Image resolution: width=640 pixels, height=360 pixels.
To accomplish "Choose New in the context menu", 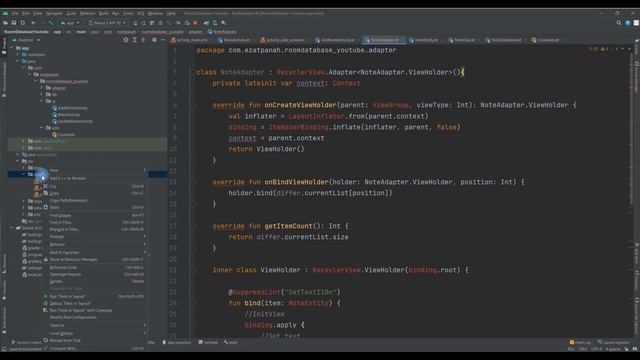I will point(96,170).
